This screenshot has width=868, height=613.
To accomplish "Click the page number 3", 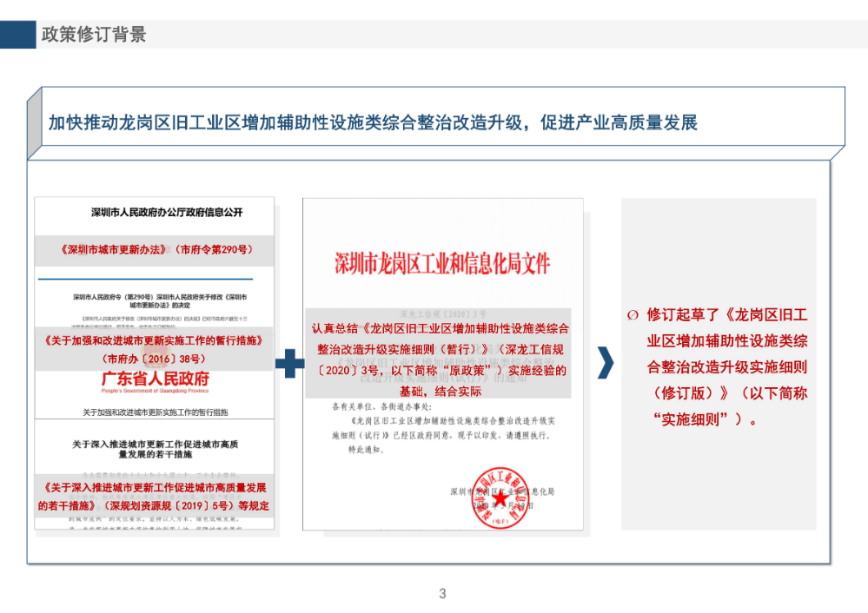I will pyautogui.click(x=442, y=594).
